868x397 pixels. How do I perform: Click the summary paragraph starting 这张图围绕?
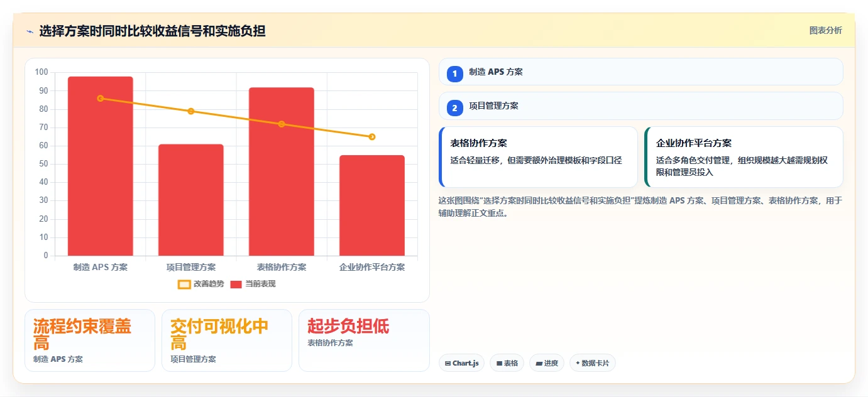[x=640, y=207]
